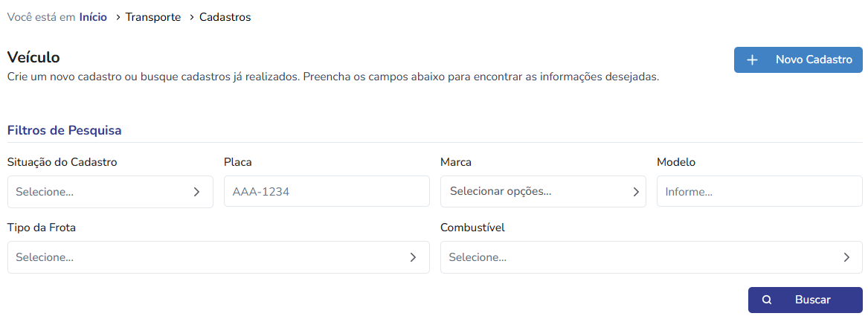Click the chevron arrow in Marca field
This screenshot has height=319, width=868.
[636, 192]
